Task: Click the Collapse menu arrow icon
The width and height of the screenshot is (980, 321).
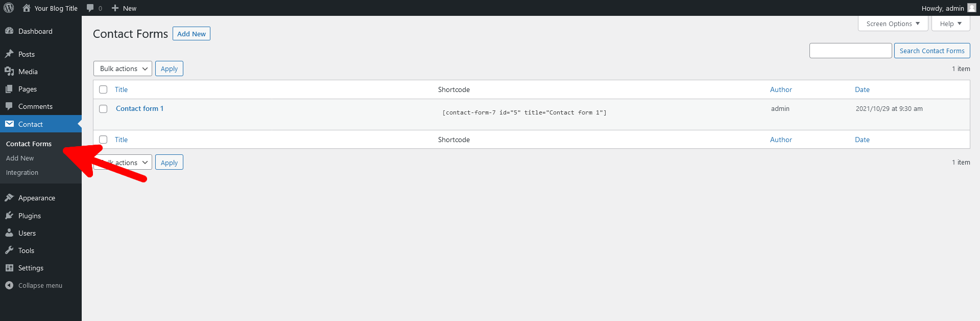Action: pyautogui.click(x=9, y=285)
